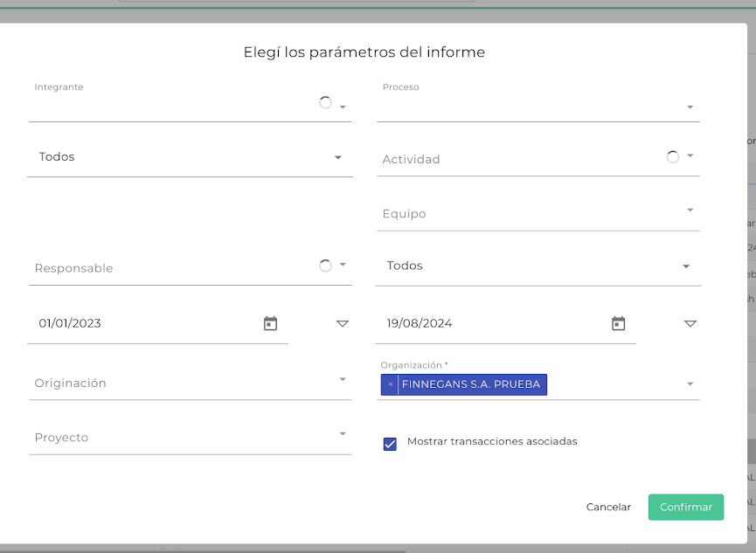
Task: Open the start date calendar picker icon
Action: 270,323
